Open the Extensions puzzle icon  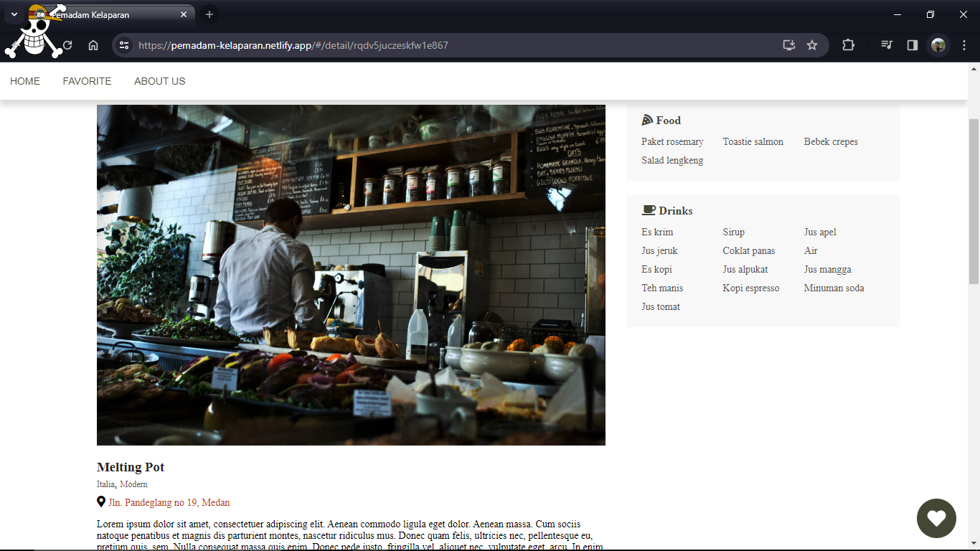click(x=848, y=45)
